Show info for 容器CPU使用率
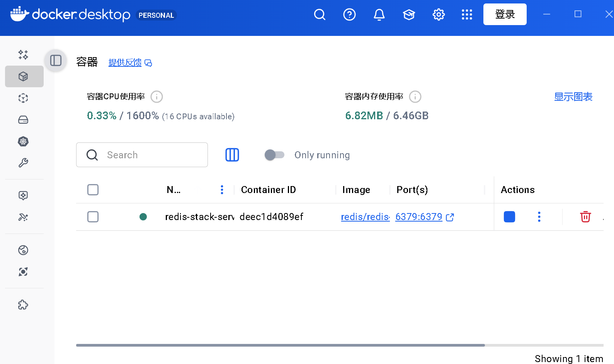The image size is (614, 364). (x=156, y=97)
